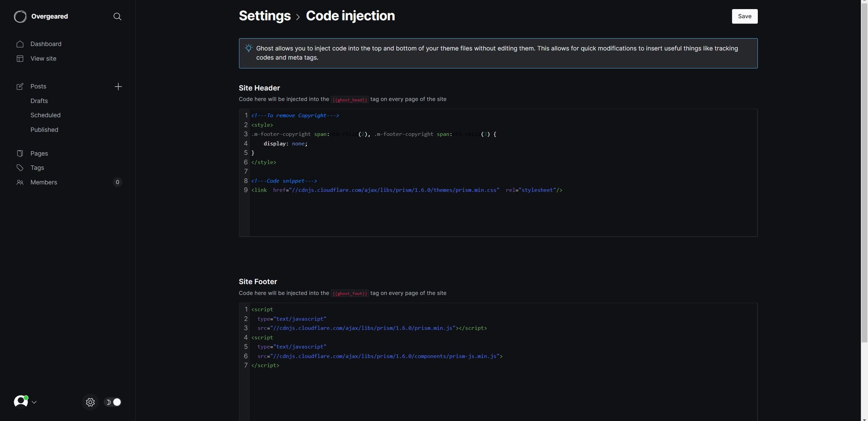The image size is (868, 421).
Task: Click the View site layout icon
Action: pos(20,59)
